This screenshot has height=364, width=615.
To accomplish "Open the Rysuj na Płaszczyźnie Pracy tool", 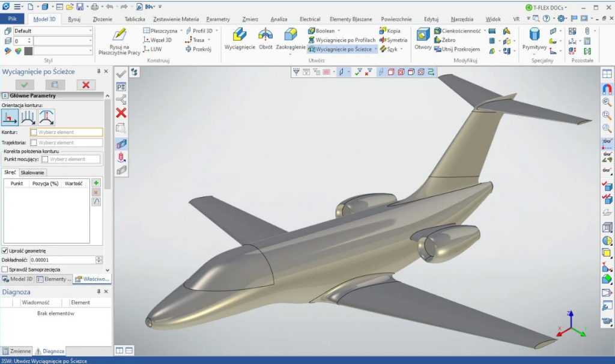I will click(118, 37).
